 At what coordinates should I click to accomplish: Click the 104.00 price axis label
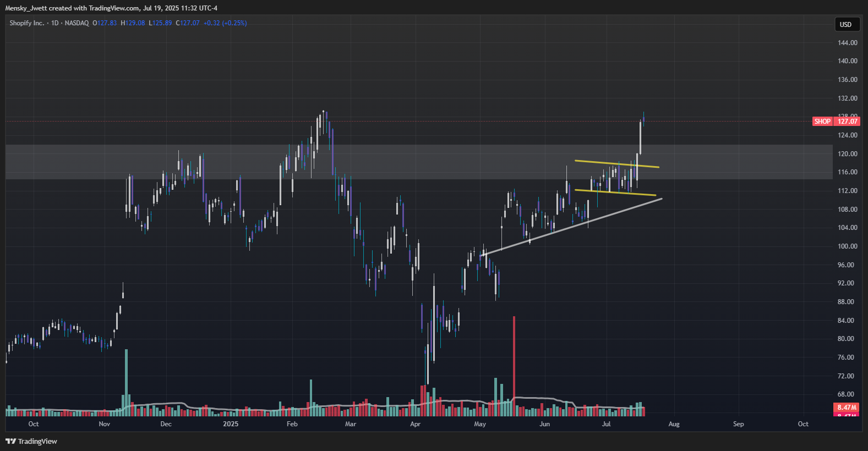point(847,228)
